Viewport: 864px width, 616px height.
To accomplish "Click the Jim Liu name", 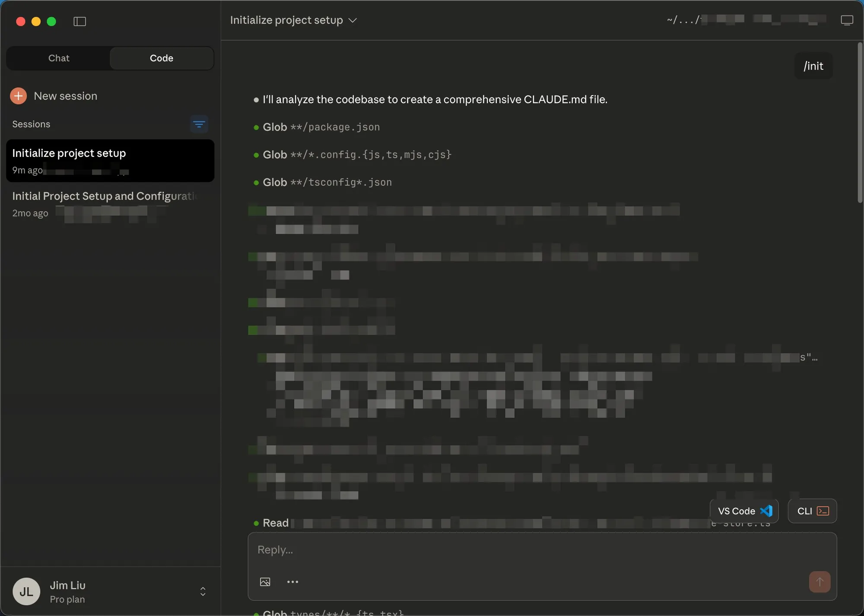I will tap(67, 585).
